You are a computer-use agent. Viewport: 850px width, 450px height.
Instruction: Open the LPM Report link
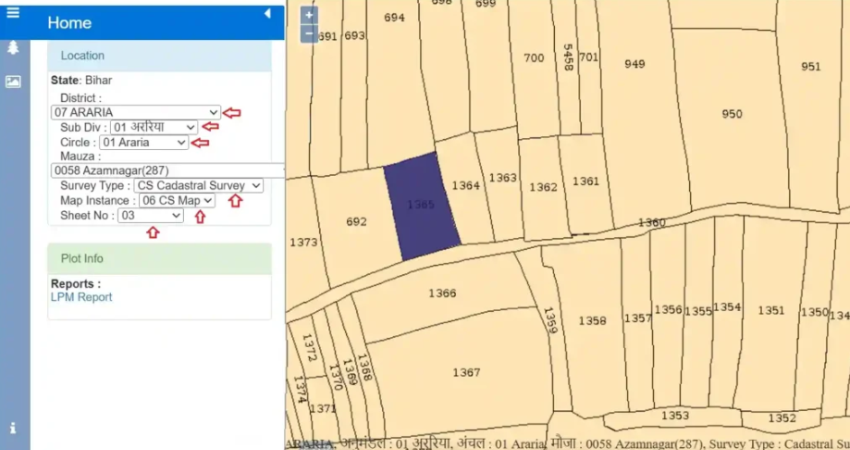coord(81,297)
